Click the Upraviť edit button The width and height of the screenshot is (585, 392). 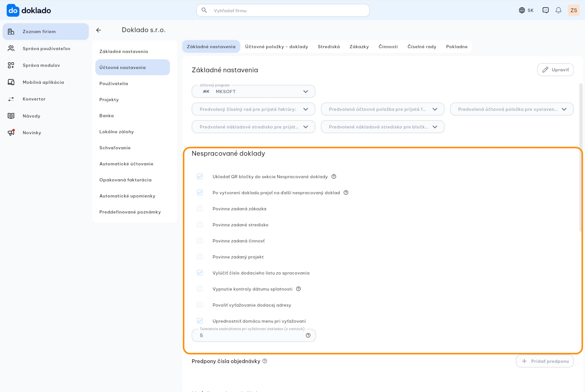pyautogui.click(x=555, y=70)
